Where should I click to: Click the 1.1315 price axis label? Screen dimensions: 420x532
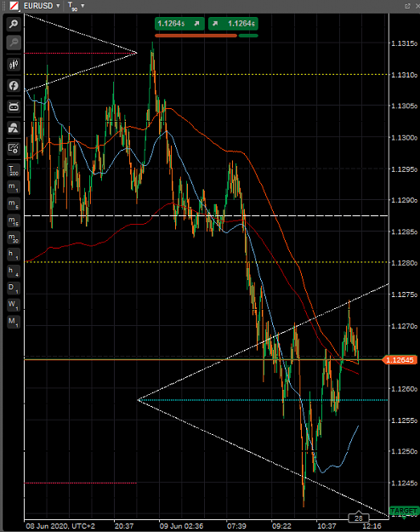pos(404,43)
